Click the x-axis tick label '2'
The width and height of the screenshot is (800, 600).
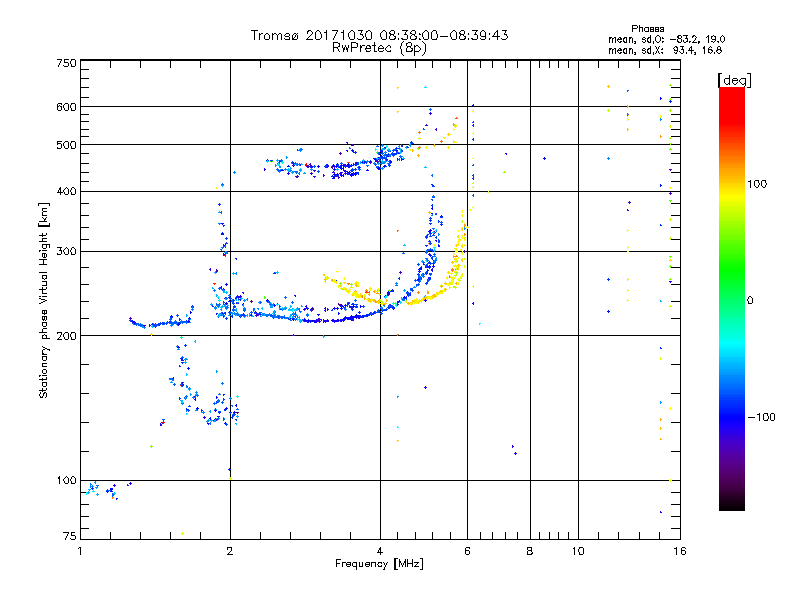coord(230,551)
